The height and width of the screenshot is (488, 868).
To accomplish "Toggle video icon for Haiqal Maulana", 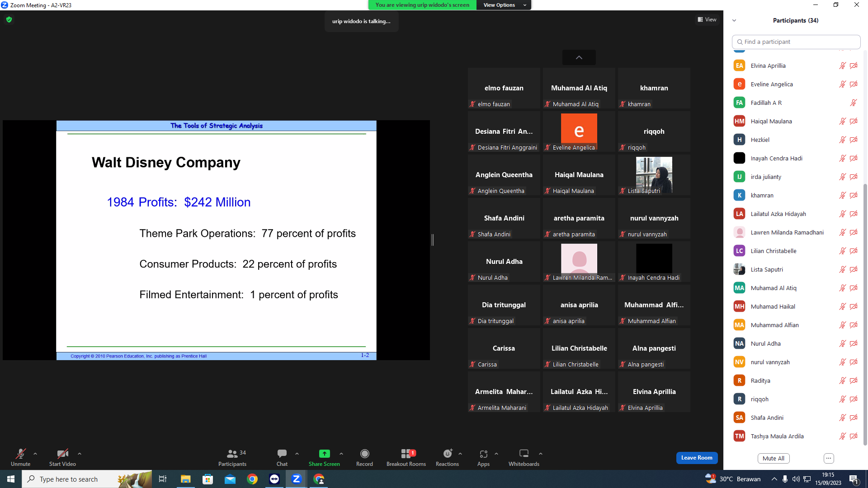I will (x=854, y=121).
